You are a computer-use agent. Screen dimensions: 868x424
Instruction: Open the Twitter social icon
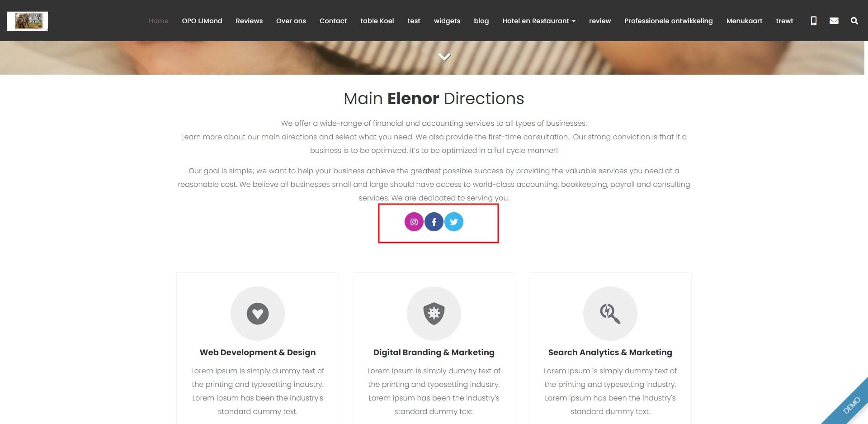454,222
